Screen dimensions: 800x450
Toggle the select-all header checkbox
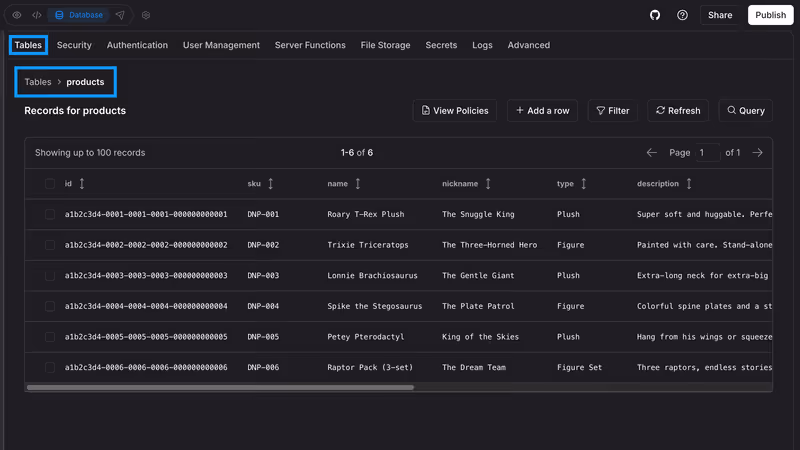[49, 184]
